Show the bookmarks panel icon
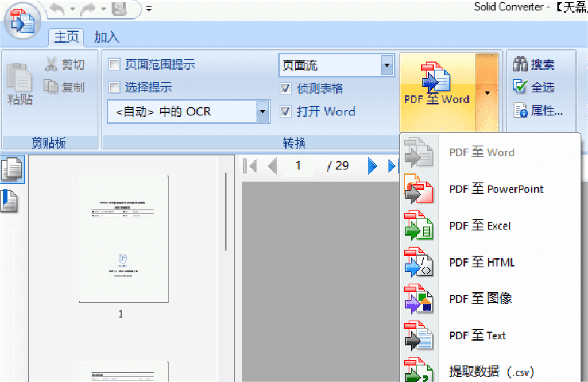588x382 pixels. 10,200
